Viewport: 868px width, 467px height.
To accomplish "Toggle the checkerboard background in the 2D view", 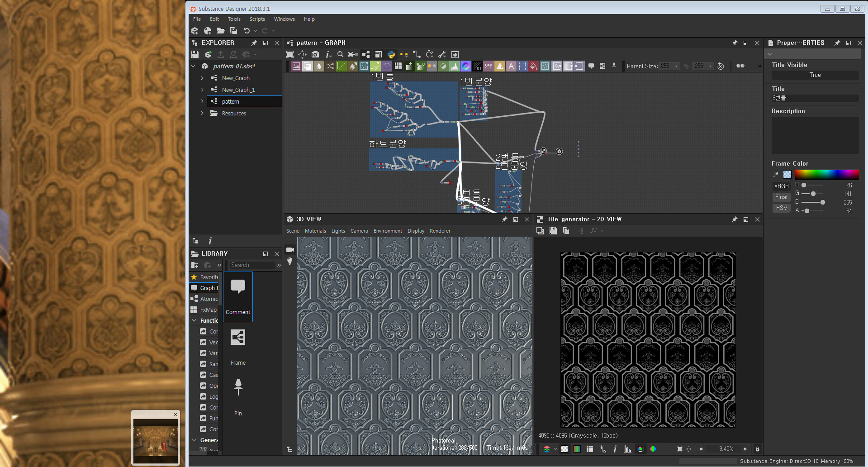I will 564,449.
